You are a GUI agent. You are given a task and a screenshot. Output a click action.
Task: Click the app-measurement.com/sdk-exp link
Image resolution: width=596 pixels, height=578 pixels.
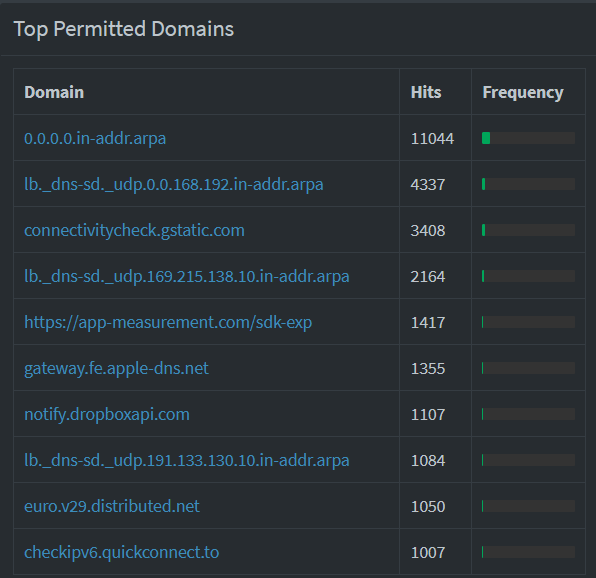[x=168, y=322]
